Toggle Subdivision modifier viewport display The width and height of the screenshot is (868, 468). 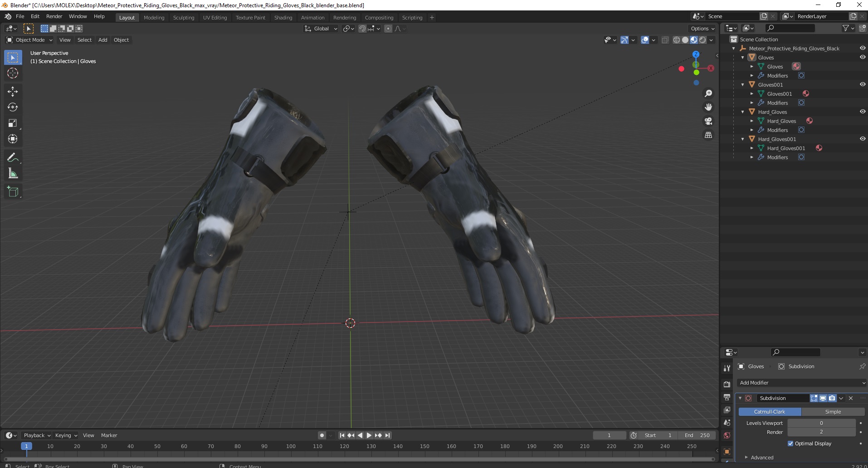pos(823,398)
